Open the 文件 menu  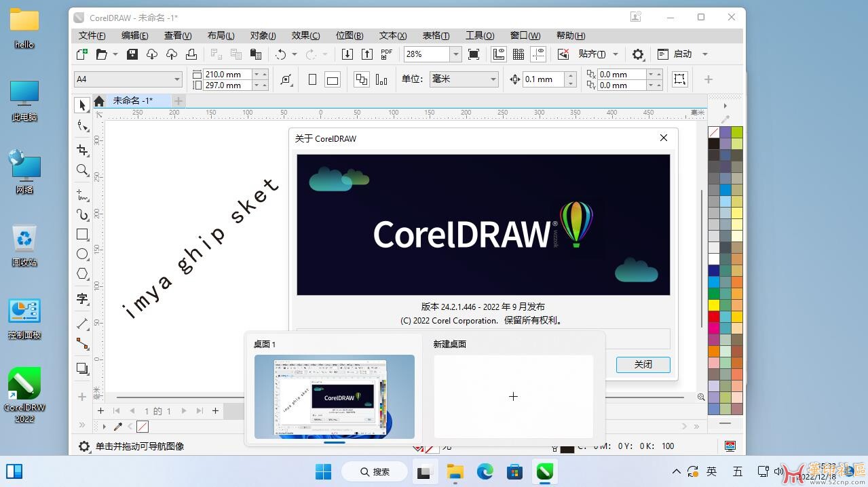92,36
